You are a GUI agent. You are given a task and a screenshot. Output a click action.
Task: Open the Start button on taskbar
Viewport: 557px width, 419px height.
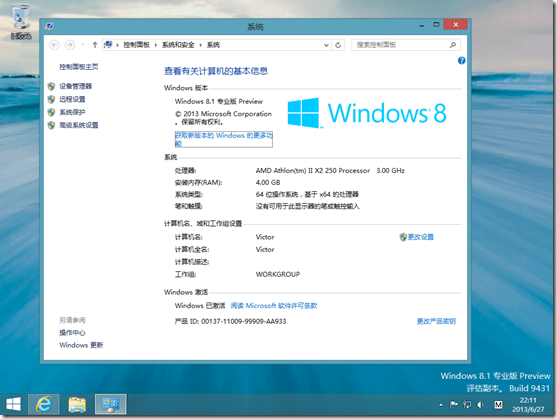click(13, 404)
